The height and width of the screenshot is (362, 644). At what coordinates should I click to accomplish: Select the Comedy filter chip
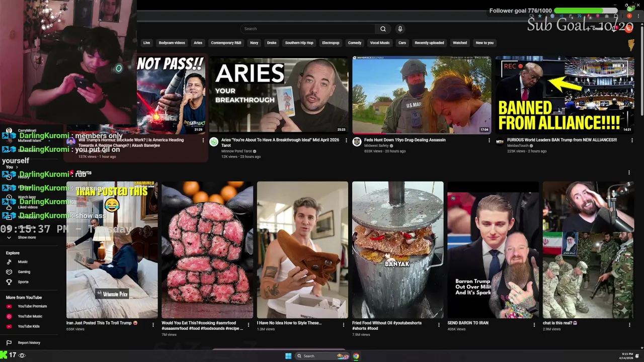[x=355, y=43]
